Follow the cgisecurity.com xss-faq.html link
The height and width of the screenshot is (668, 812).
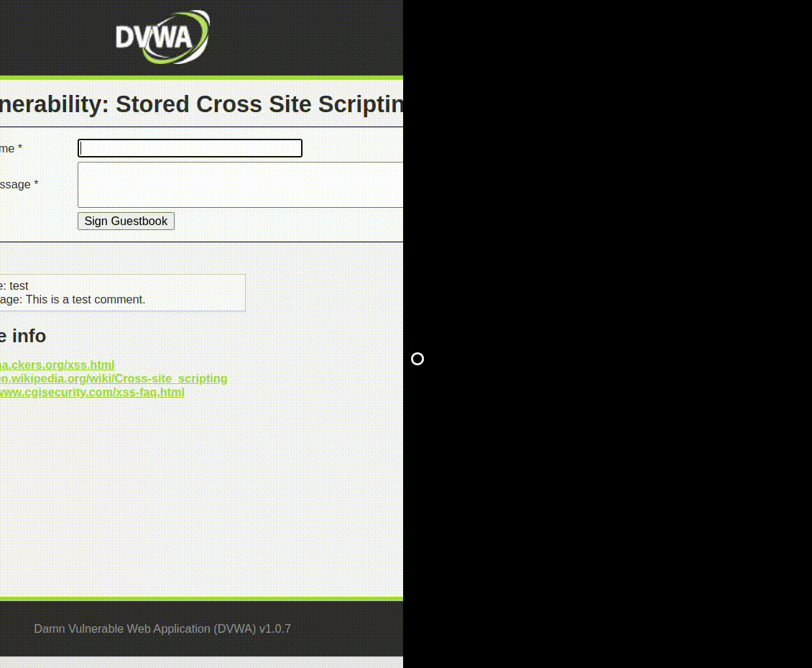click(x=91, y=392)
